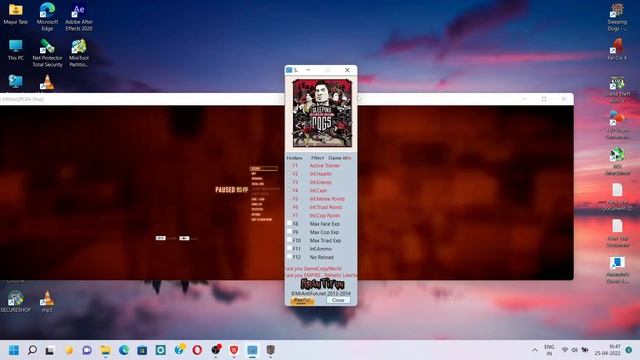Open red shield security app on taskbar
The height and width of the screenshot is (360, 640).
tap(234, 350)
